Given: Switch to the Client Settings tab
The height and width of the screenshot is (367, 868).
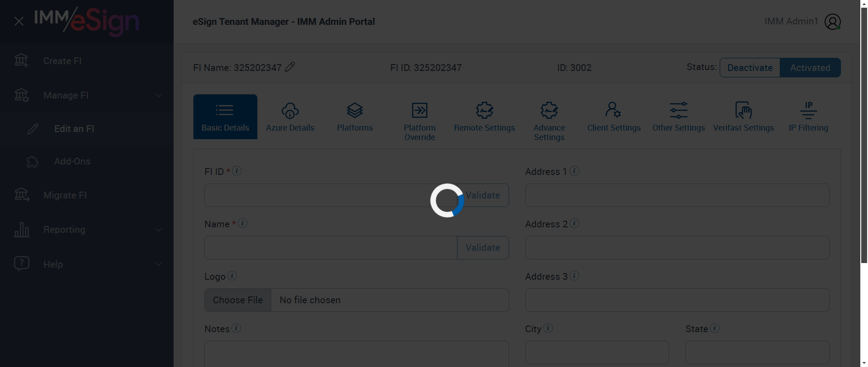Looking at the screenshot, I should 614,117.
